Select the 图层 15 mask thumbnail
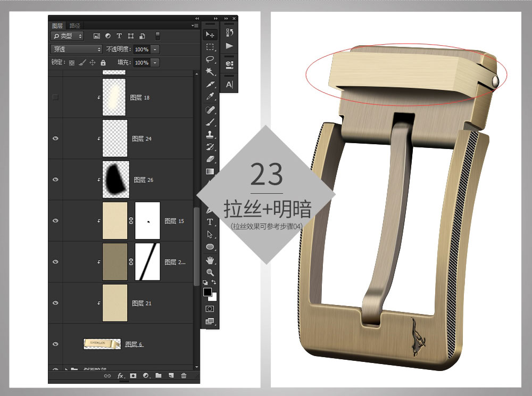This screenshot has width=532, height=396. point(147,221)
